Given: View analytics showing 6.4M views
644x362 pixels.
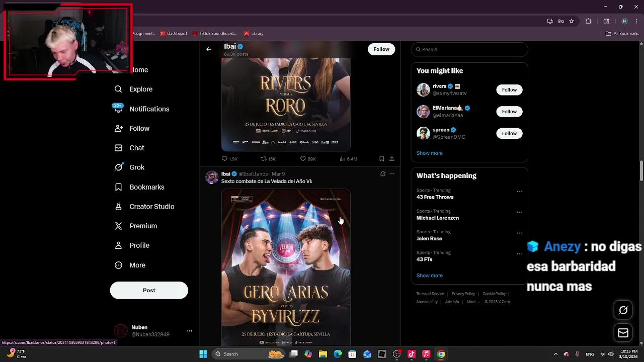Looking at the screenshot, I should (x=348, y=159).
